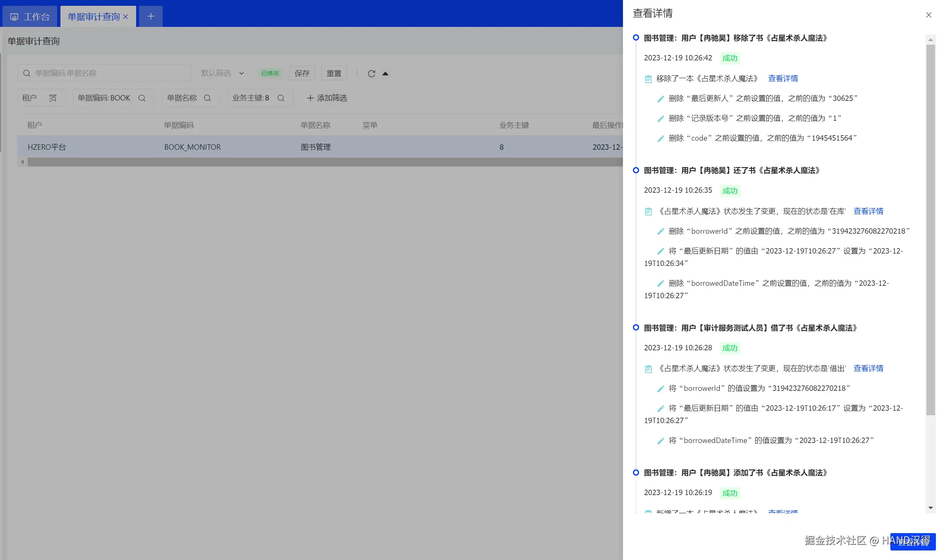945x560 pixels.
Task: Open a new tab with the plus icon
Action: 151,17
